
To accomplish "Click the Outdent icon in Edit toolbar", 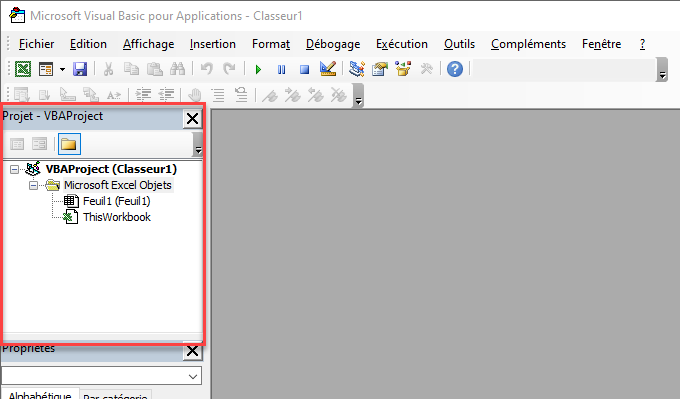I will point(166,95).
